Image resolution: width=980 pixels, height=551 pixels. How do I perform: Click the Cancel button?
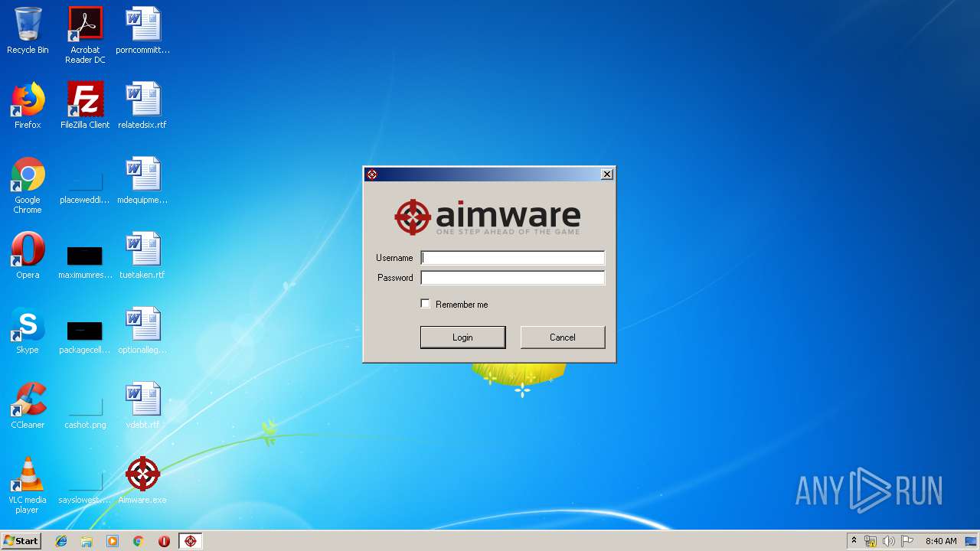click(563, 337)
